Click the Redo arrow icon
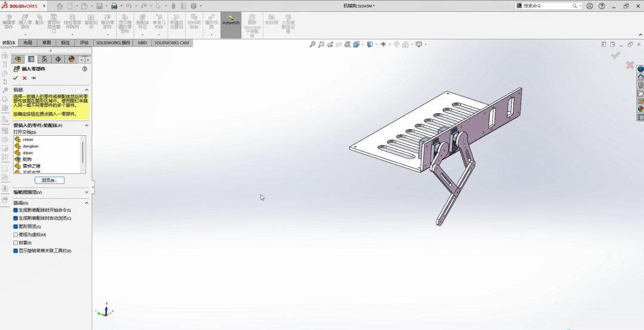644x330 pixels. 144,6
